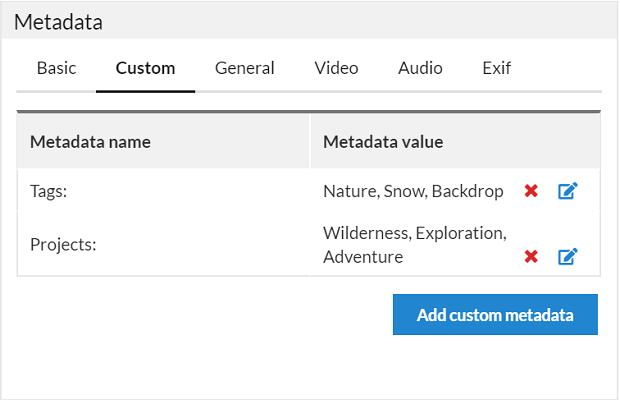Select the Projects: name cell

pyautogui.click(x=163, y=245)
